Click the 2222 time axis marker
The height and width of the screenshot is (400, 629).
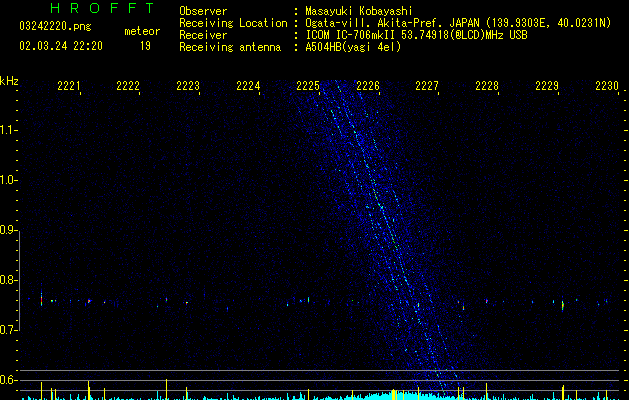(x=128, y=85)
